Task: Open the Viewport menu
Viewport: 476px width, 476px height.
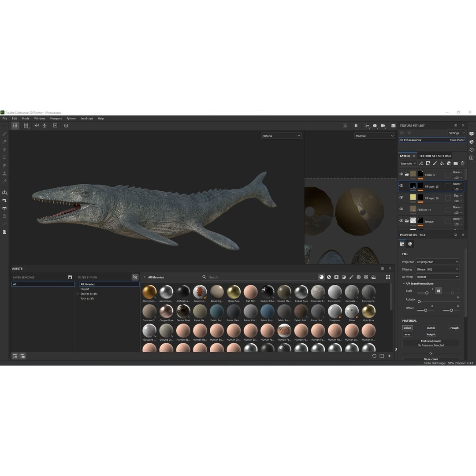Action: click(56, 119)
